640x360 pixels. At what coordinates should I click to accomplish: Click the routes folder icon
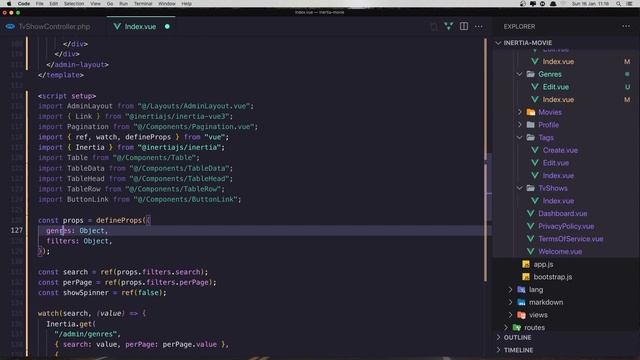pos(517,327)
